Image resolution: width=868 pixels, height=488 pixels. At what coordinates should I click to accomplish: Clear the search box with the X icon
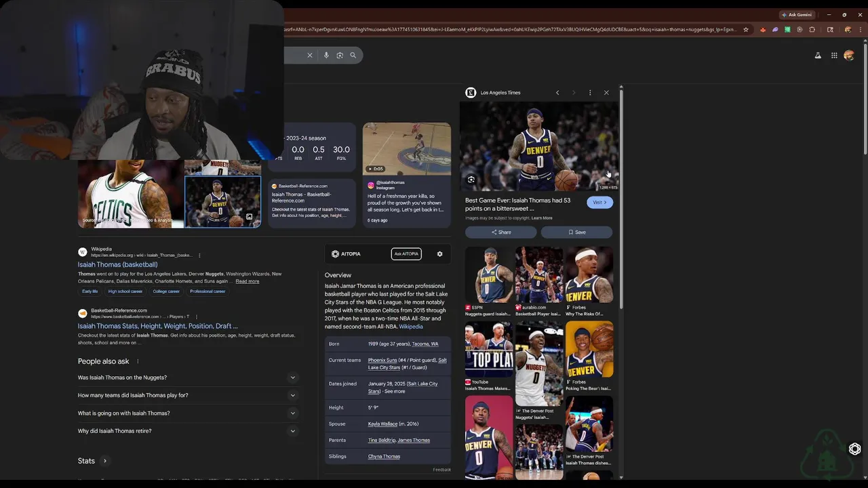tap(310, 56)
